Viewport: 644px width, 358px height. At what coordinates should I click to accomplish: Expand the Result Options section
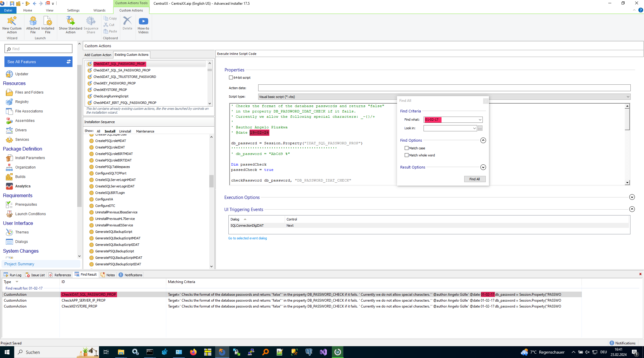tap(483, 167)
